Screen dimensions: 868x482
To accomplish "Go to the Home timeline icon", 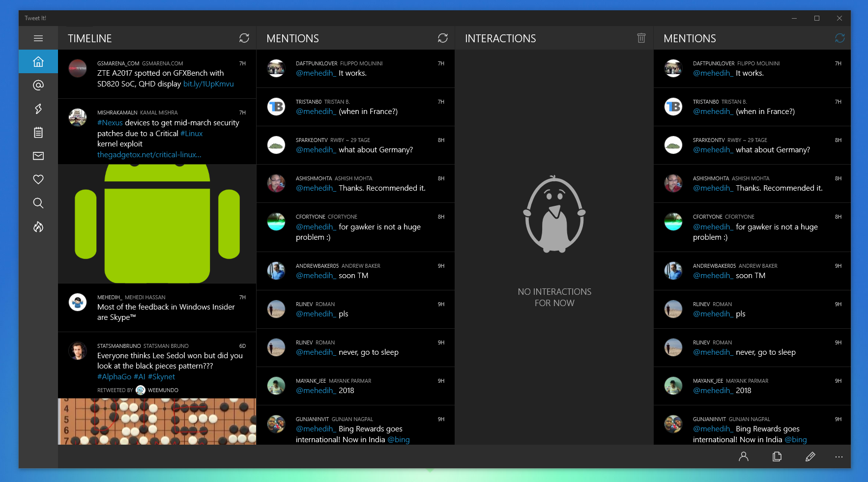I will click(38, 62).
